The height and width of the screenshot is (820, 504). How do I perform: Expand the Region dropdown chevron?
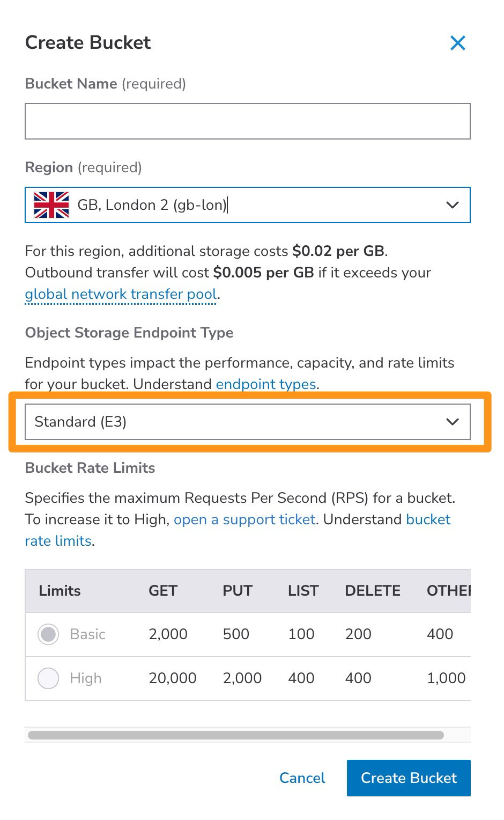[x=453, y=205]
